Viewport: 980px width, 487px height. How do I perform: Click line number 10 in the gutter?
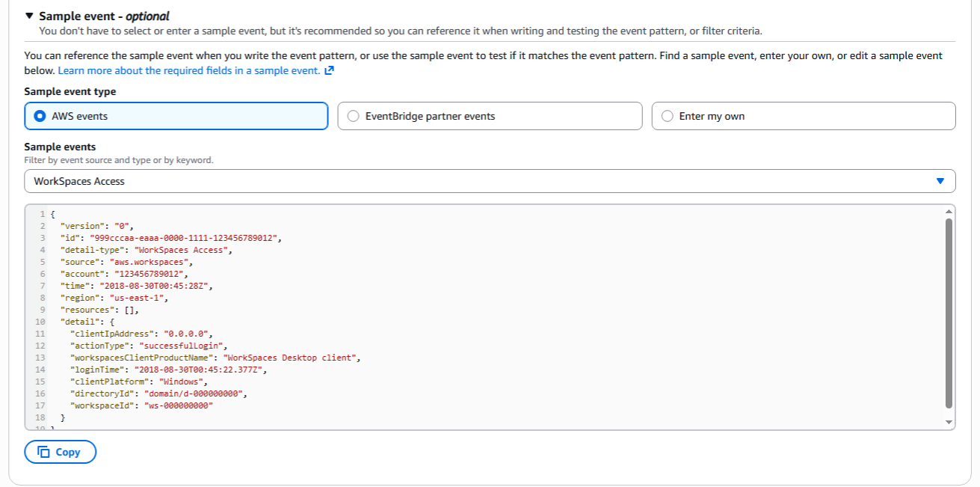[x=40, y=322]
